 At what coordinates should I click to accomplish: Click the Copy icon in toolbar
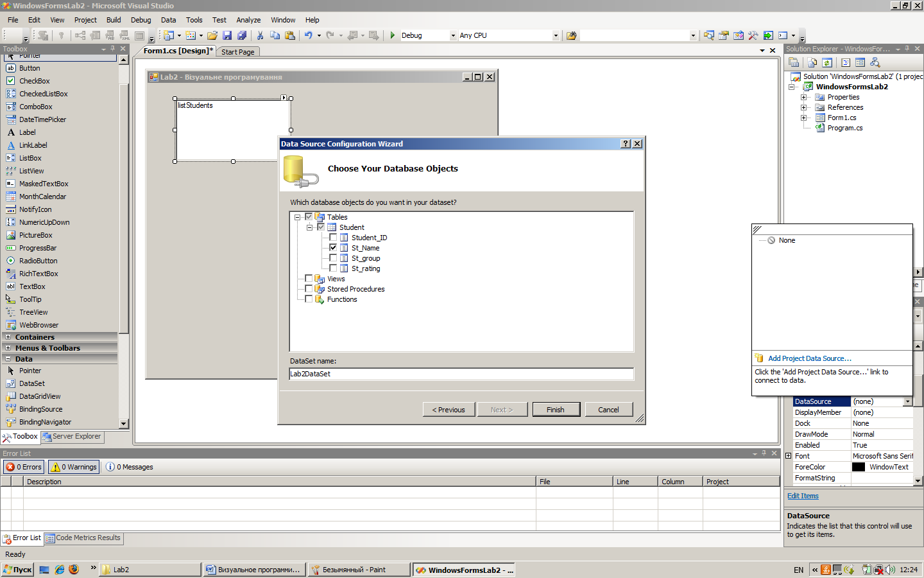275,35
